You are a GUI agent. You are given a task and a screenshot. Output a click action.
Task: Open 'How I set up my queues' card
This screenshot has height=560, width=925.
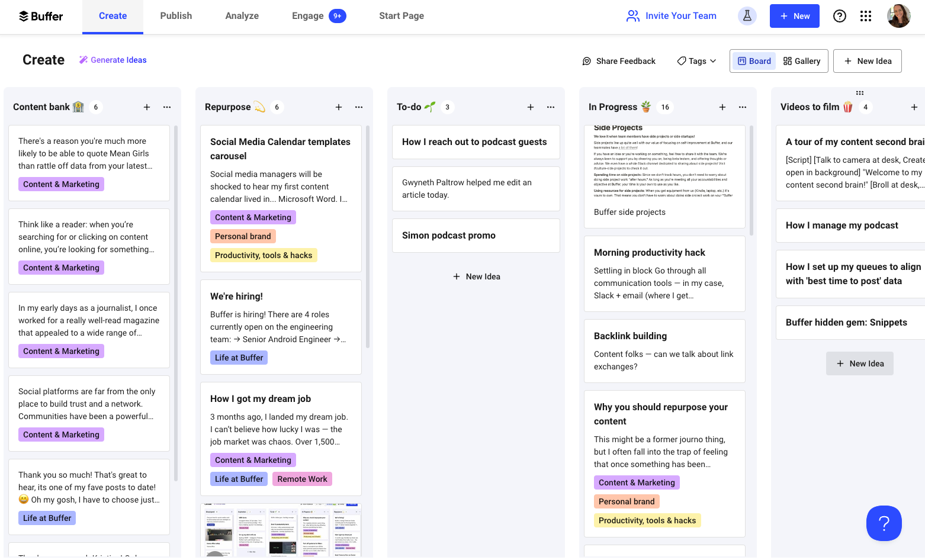(x=851, y=274)
